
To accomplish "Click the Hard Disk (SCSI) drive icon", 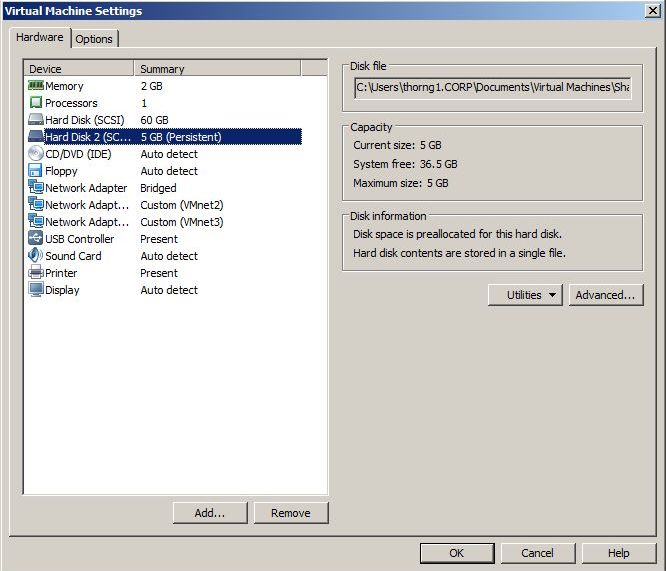I will pyautogui.click(x=36, y=120).
